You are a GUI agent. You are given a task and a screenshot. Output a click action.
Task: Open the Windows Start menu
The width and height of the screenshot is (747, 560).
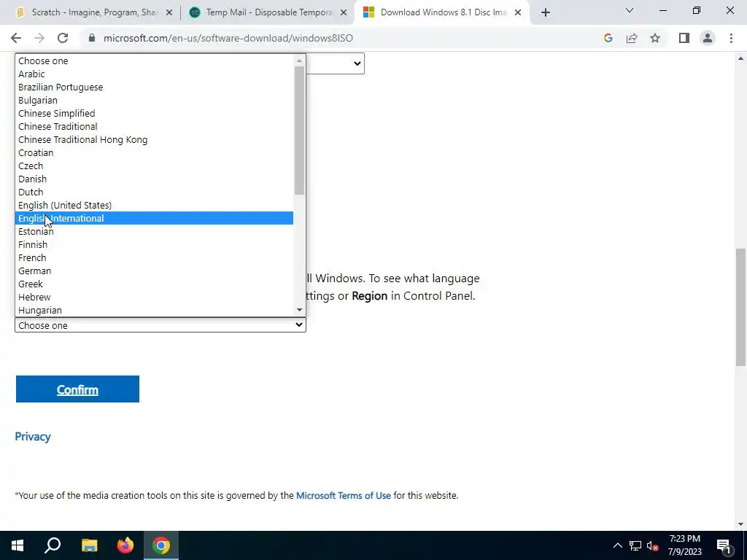click(18, 545)
